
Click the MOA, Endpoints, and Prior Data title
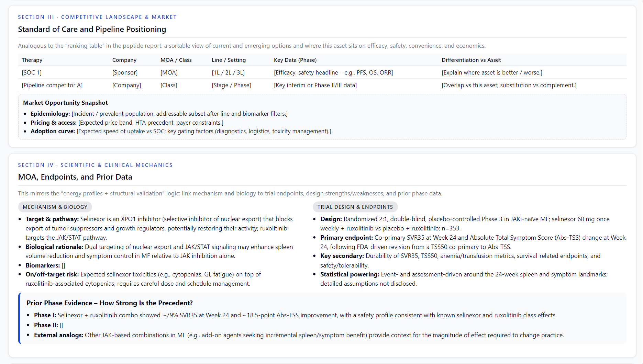click(x=75, y=177)
